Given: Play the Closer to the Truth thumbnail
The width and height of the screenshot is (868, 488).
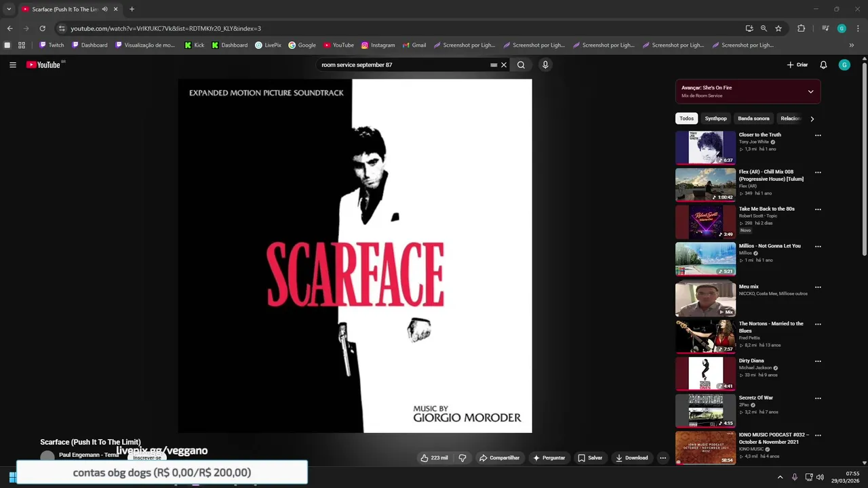Looking at the screenshot, I should (705, 148).
